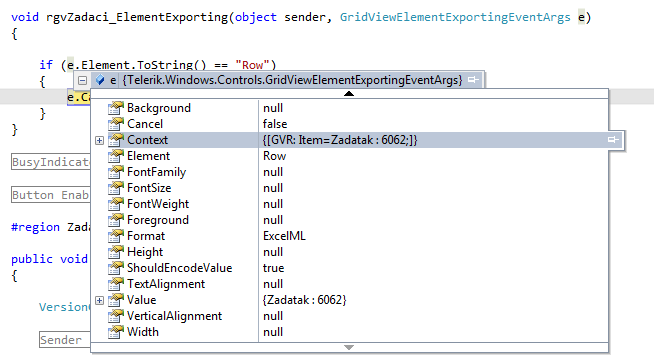Image resolution: width=654 pixels, height=361 pixels.
Task: Click the Format property icon
Action: click(116, 236)
